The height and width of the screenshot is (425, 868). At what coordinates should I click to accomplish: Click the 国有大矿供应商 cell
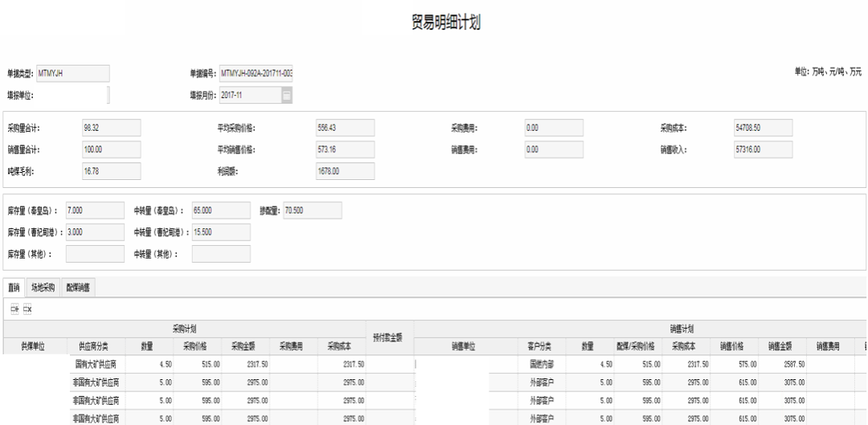(x=96, y=364)
